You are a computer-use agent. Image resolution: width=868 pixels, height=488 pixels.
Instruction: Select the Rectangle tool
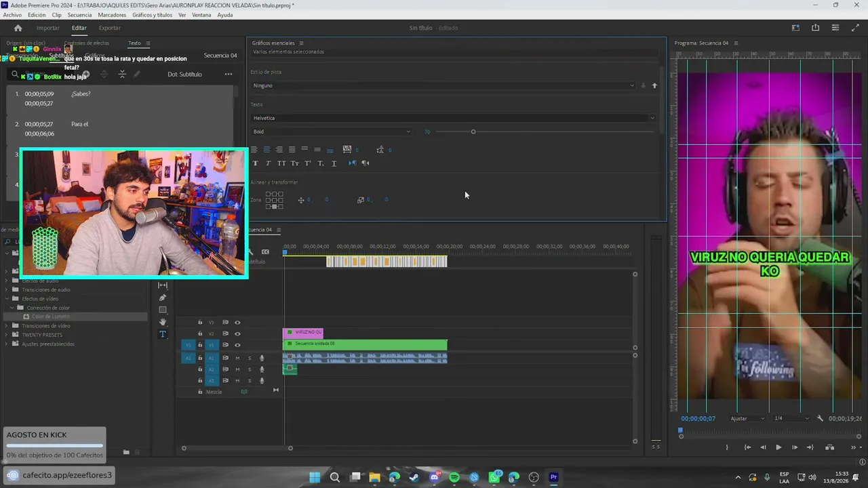163,310
